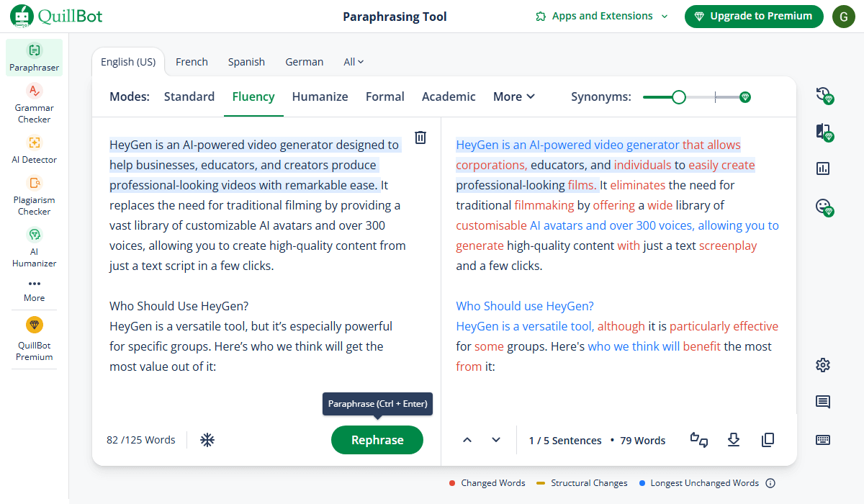This screenshot has height=504, width=864.
Task: Open the tone insights smiley icon
Action: tap(824, 207)
